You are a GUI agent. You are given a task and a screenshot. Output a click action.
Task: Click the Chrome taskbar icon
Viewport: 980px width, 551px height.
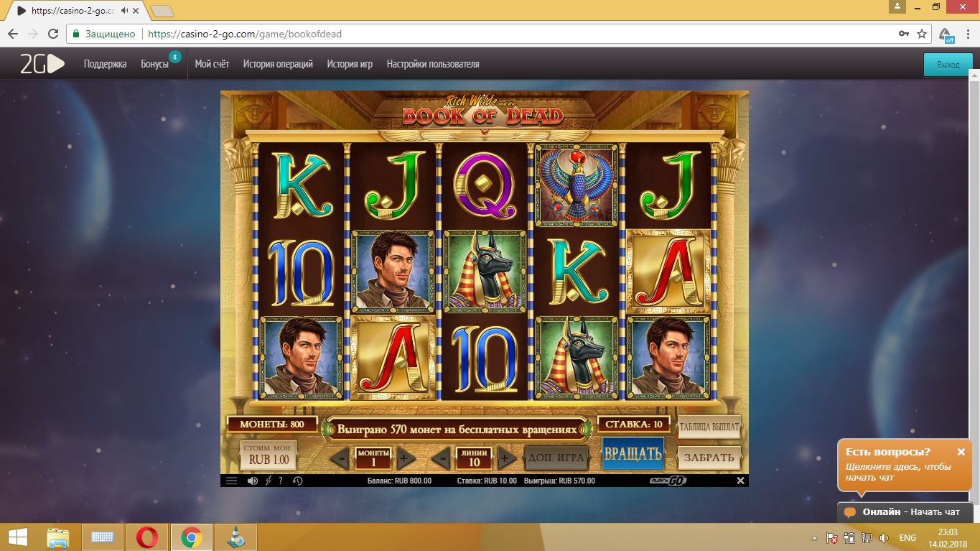click(x=191, y=537)
